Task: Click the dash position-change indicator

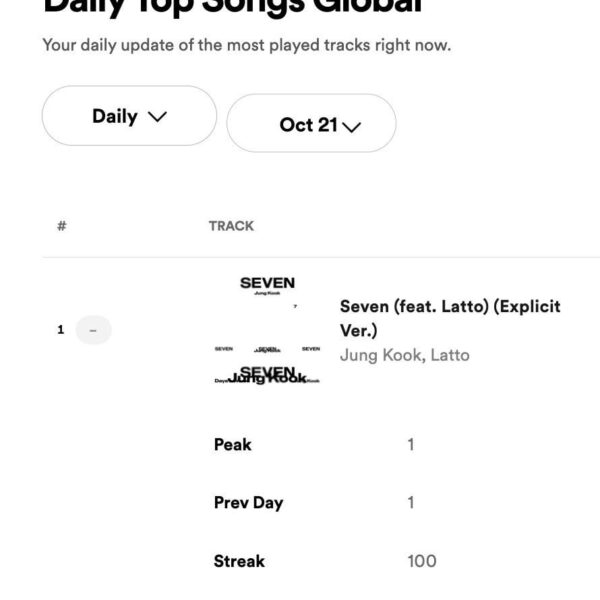Action: point(93,330)
